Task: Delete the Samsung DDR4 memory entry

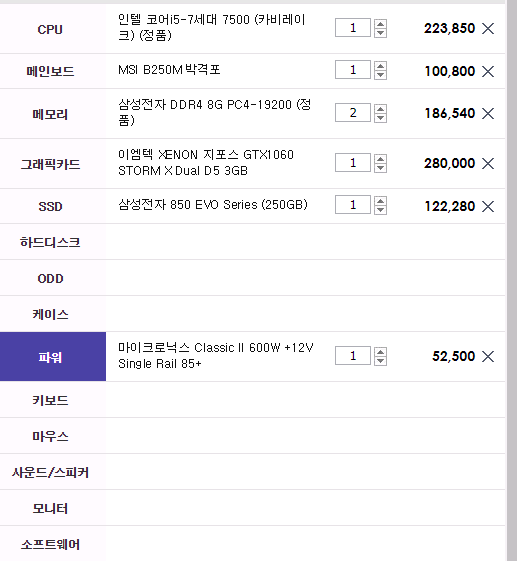Action: 488,113
